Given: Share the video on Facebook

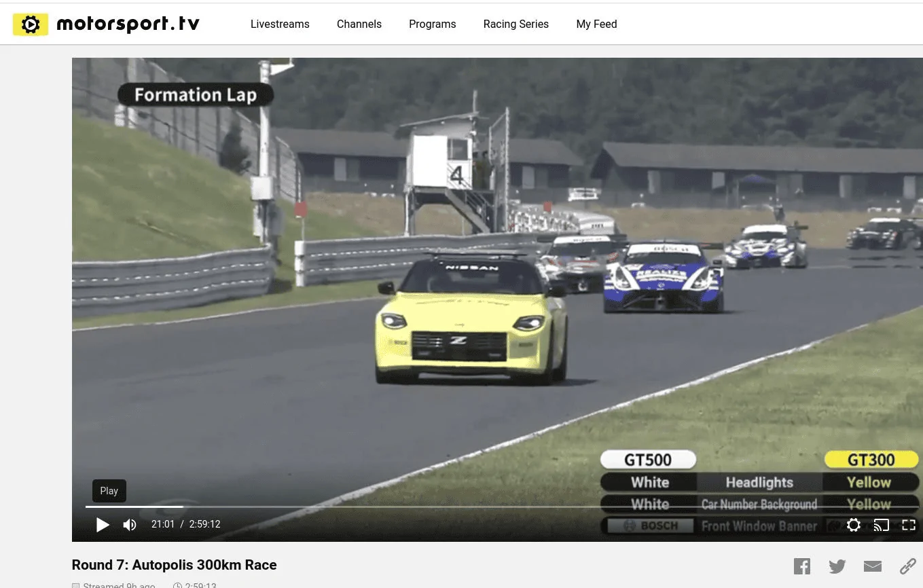Looking at the screenshot, I should 802,566.
